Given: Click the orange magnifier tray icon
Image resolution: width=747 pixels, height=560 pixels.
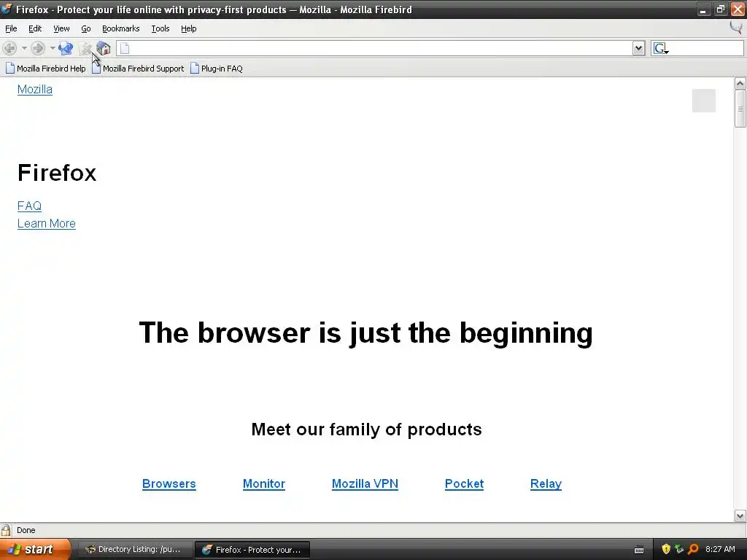Looking at the screenshot, I should 693,549.
